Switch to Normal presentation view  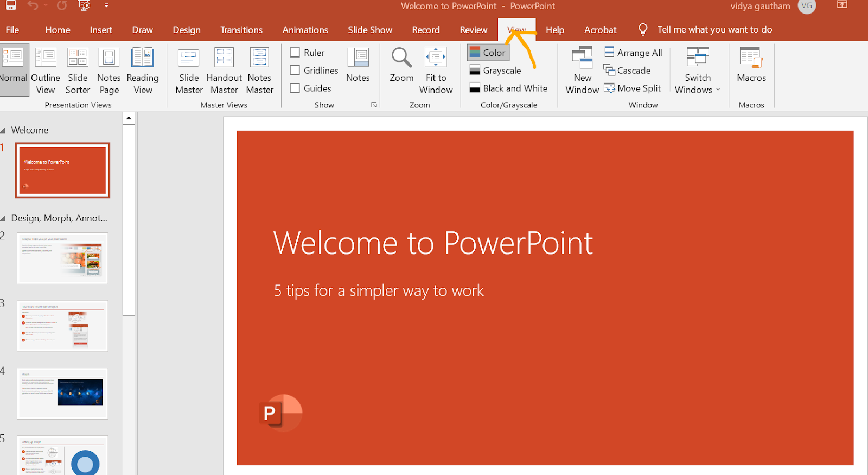(14, 69)
